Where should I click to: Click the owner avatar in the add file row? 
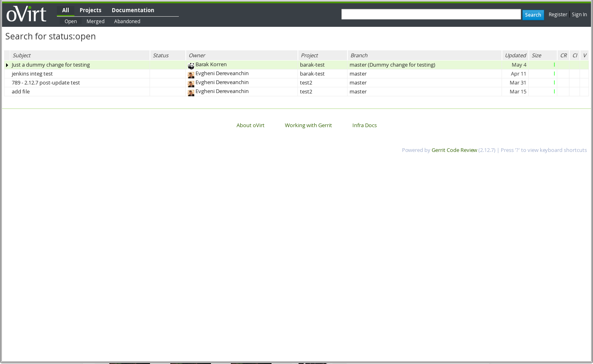tap(191, 93)
